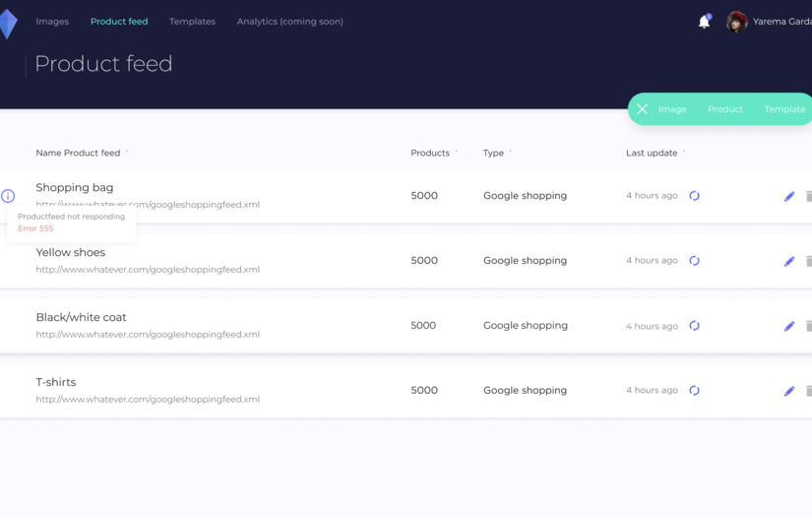The width and height of the screenshot is (812, 517).
Task: Click the Yarema Garda user name
Action: [781, 22]
